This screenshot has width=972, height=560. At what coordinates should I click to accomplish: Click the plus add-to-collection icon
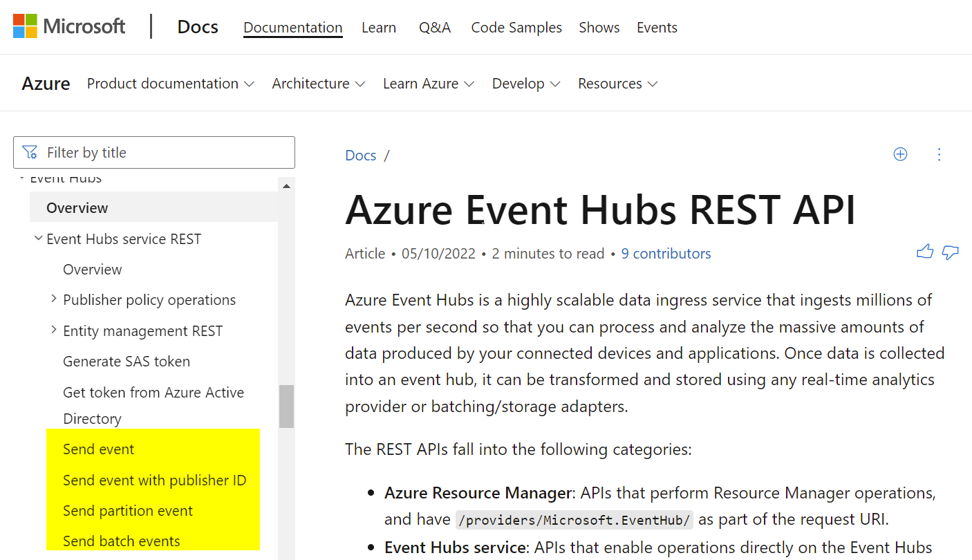coord(900,154)
